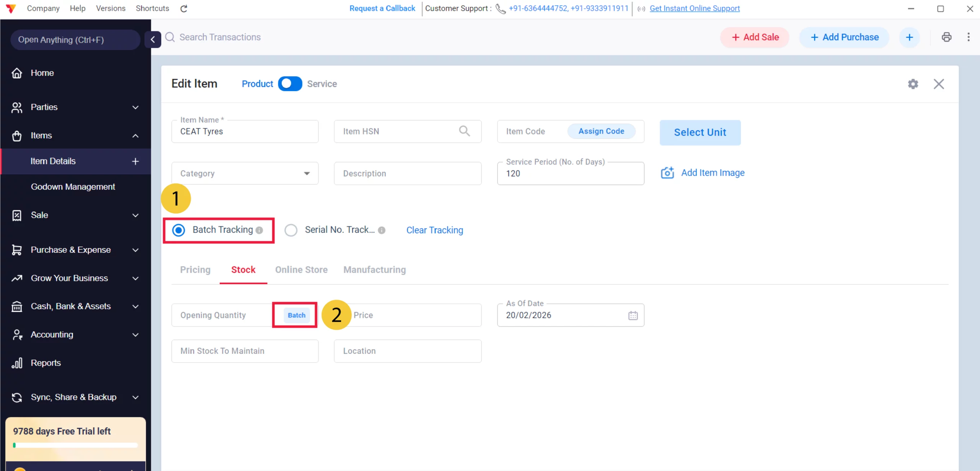Open Edit Item settings via gear icon

click(913, 84)
